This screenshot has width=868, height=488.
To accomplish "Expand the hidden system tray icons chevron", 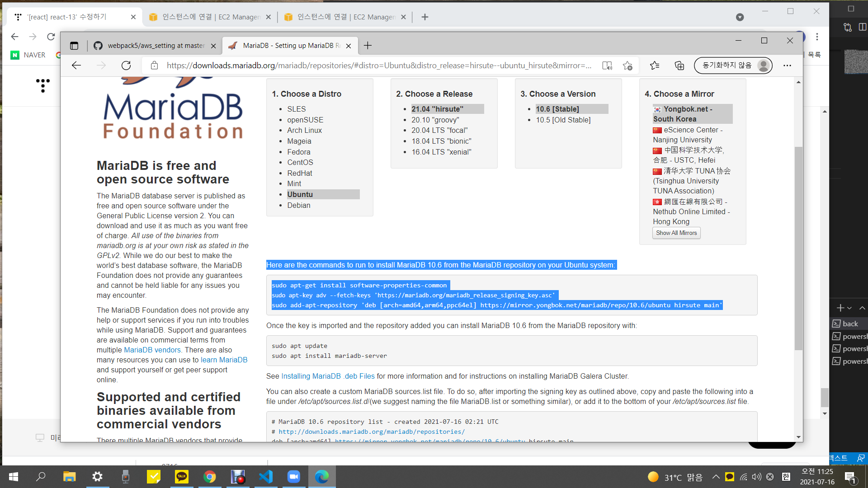I will click(x=716, y=477).
